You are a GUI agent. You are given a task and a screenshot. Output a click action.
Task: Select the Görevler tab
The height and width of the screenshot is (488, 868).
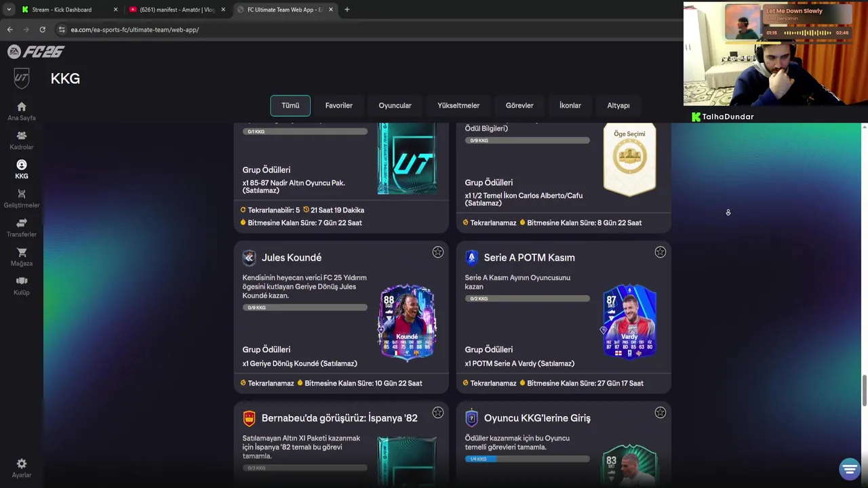point(519,106)
